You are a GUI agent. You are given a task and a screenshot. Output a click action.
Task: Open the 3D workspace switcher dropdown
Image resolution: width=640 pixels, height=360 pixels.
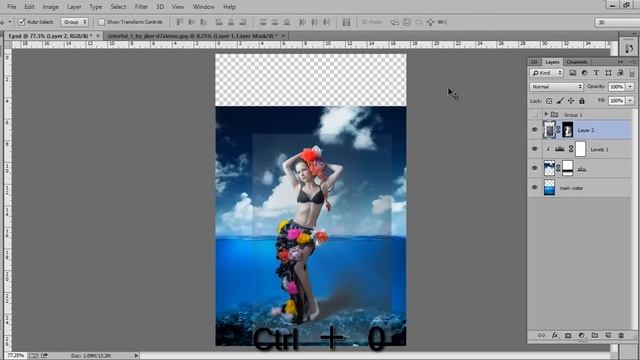tap(617, 22)
